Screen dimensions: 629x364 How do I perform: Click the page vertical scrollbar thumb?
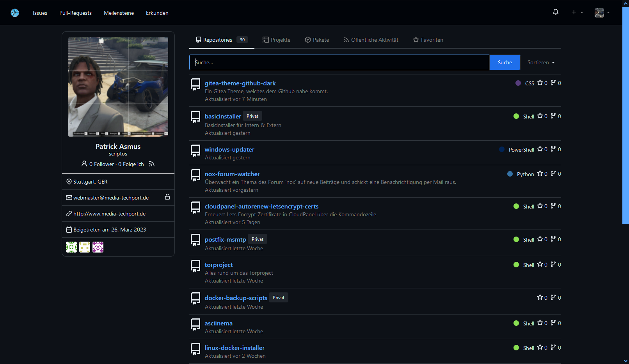tap(625, 115)
